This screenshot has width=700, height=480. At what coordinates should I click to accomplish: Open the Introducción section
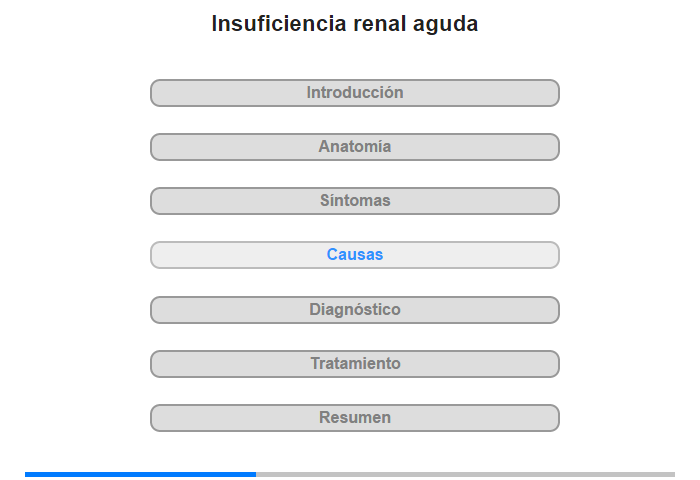354,93
